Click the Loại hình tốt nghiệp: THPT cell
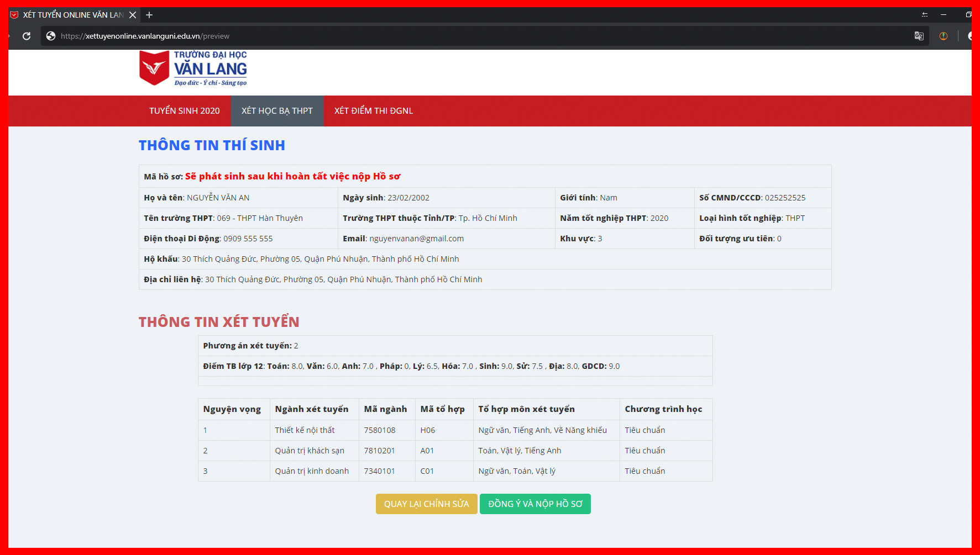 pos(763,218)
